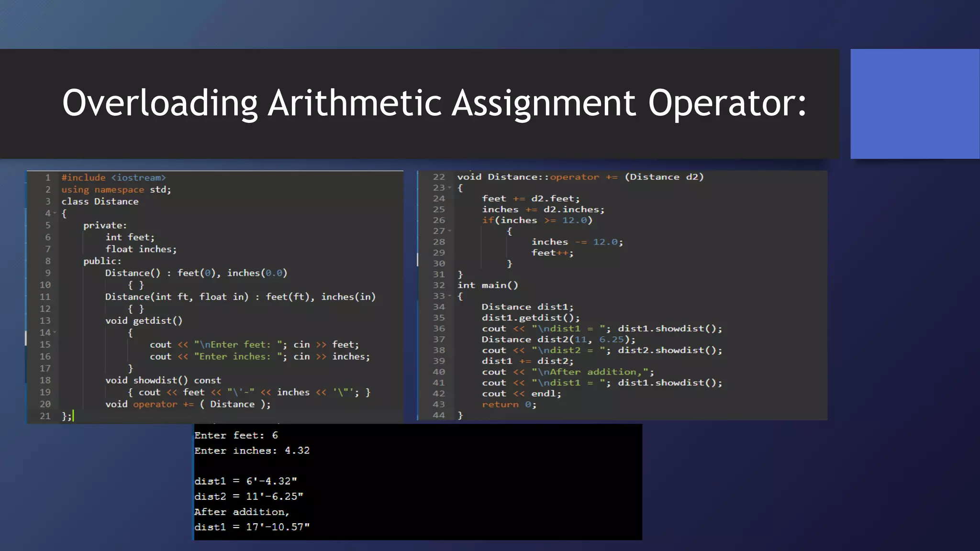Collapse main() fold arrow at line 33
Viewport: 980px width, 551px height.
pos(450,296)
